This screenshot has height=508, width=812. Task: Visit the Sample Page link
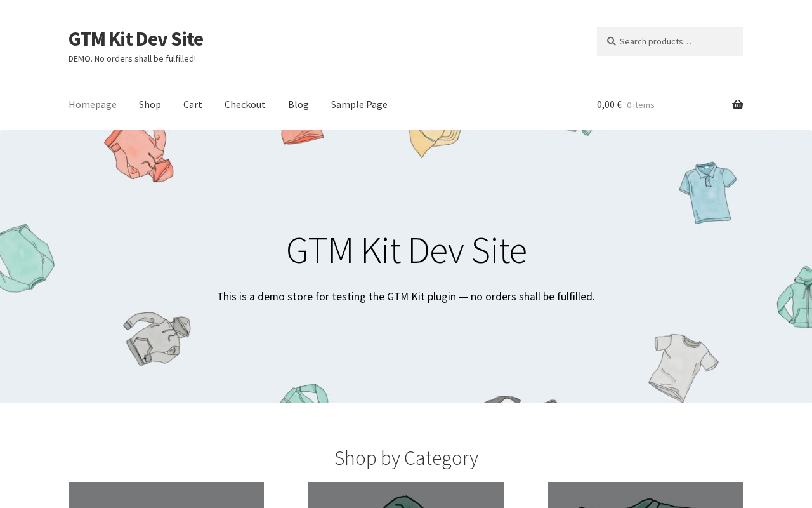click(x=359, y=104)
